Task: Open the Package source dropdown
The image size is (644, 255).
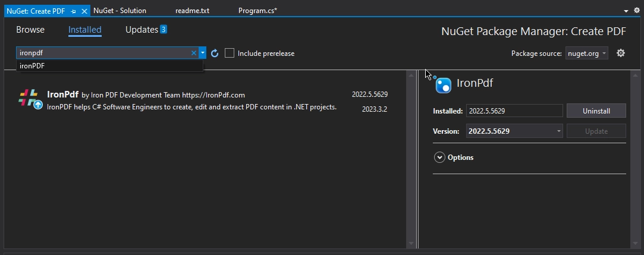Action: [x=586, y=53]
